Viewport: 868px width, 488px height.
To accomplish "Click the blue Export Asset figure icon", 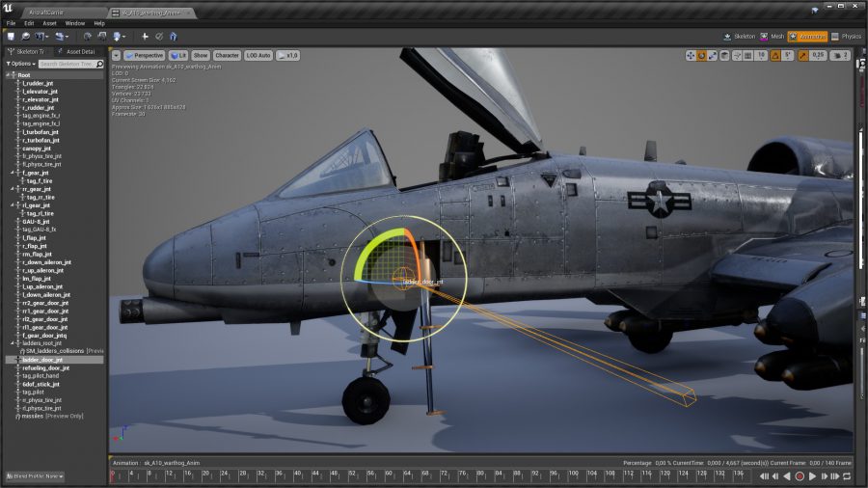I will 174,37.
